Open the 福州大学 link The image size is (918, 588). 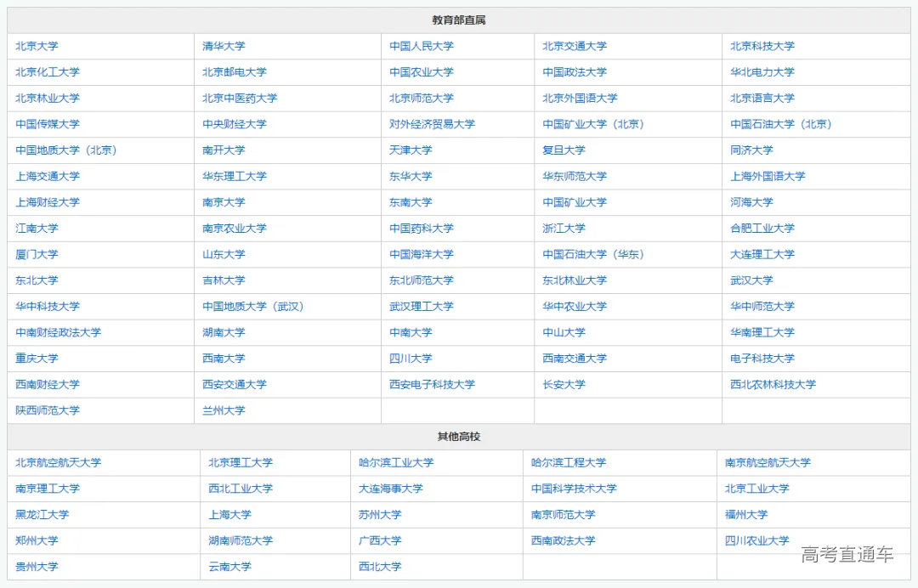[x=746, y=515]
